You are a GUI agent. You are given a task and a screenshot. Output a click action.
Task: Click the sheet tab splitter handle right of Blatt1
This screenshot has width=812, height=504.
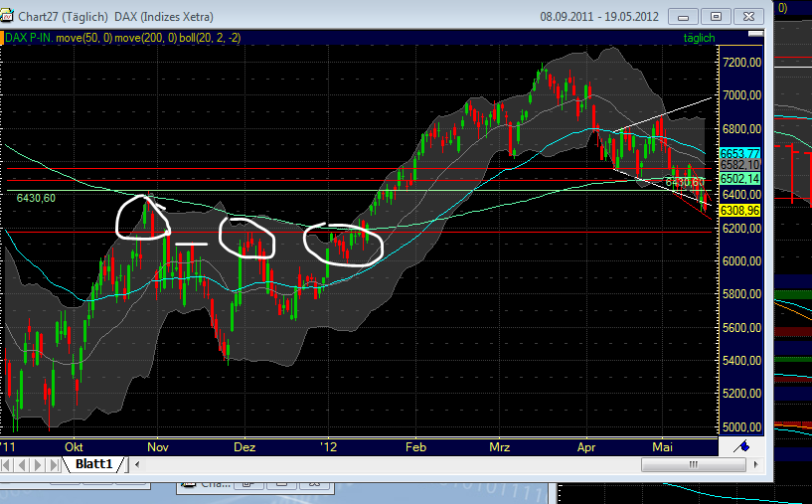(127, 464)
